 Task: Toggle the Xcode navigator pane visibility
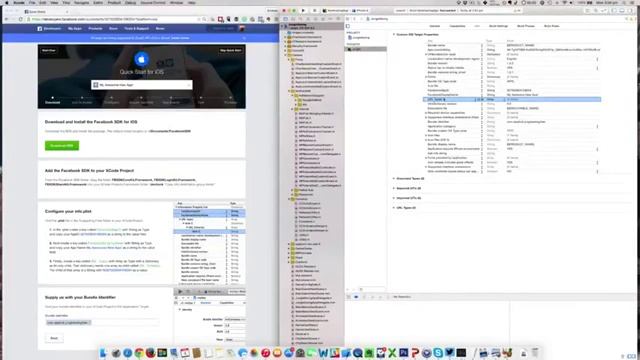[x=614, y=11]
